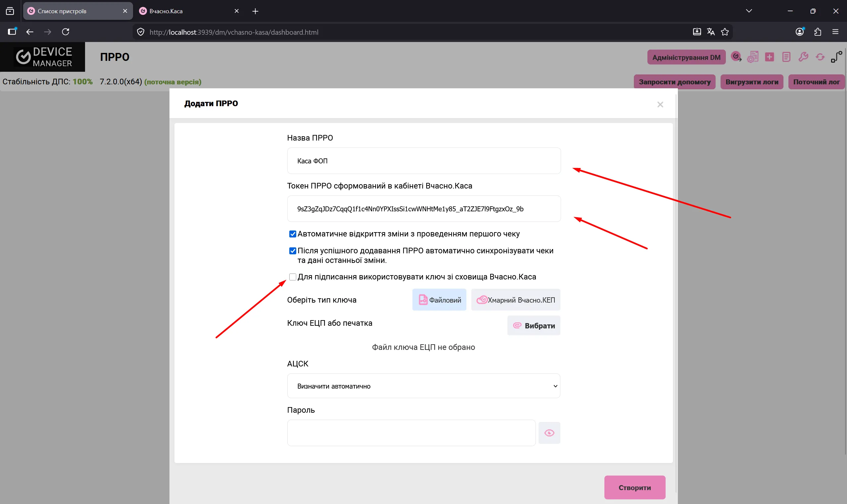
Task: Open the Vchasno cabinet icon with arrow
Action: 736,57
